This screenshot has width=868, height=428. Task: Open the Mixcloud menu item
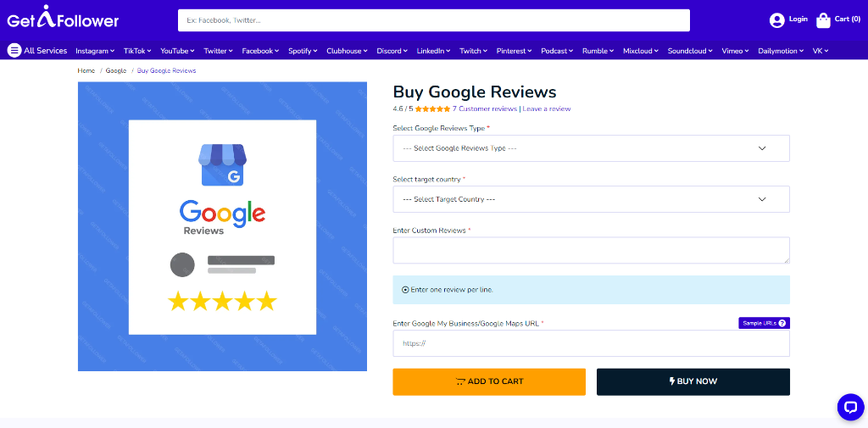(641, 51)
